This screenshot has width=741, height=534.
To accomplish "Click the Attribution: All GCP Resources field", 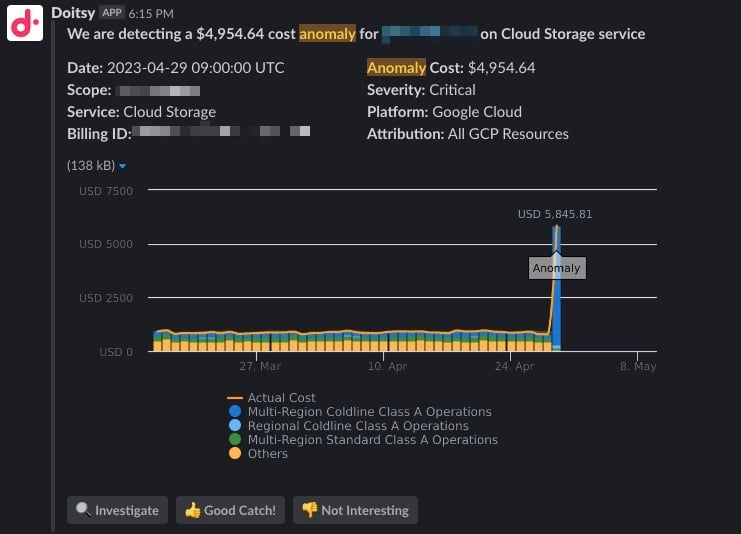I will [x=468, y=134].
